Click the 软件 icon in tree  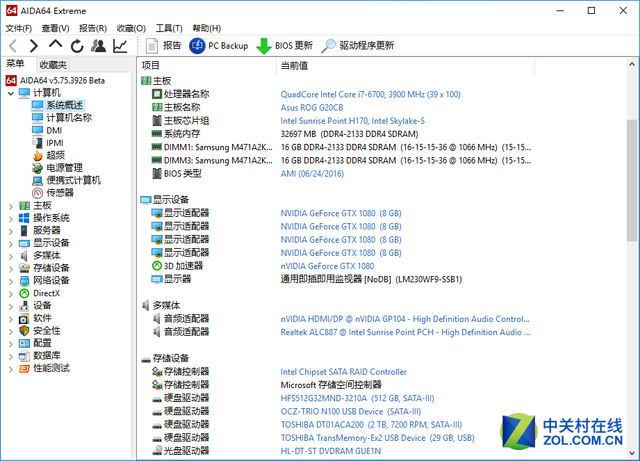click(x=24, y=318)
